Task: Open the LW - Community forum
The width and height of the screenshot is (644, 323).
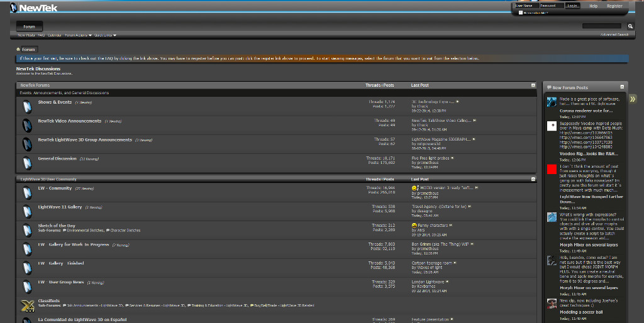Action: point(55,189)
